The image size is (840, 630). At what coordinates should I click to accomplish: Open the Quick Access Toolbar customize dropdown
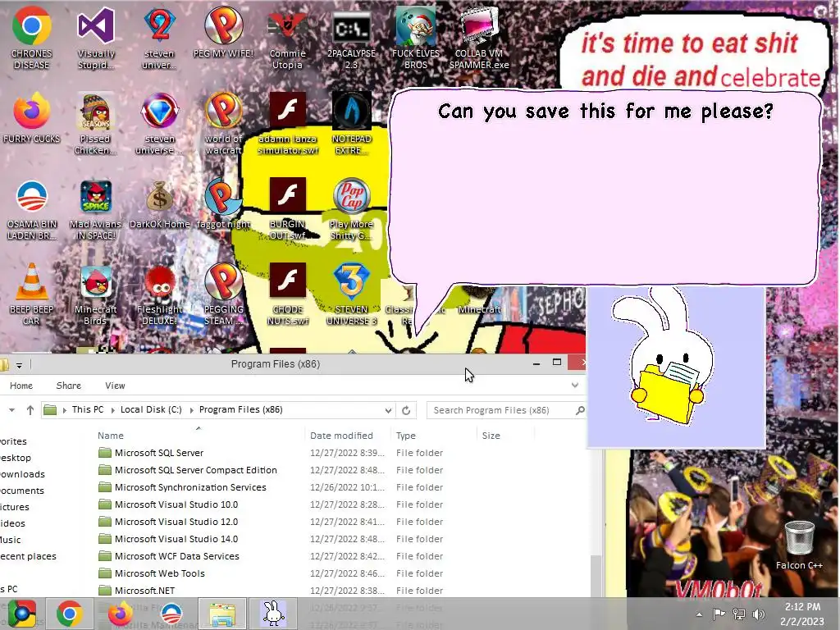(19, 365)
